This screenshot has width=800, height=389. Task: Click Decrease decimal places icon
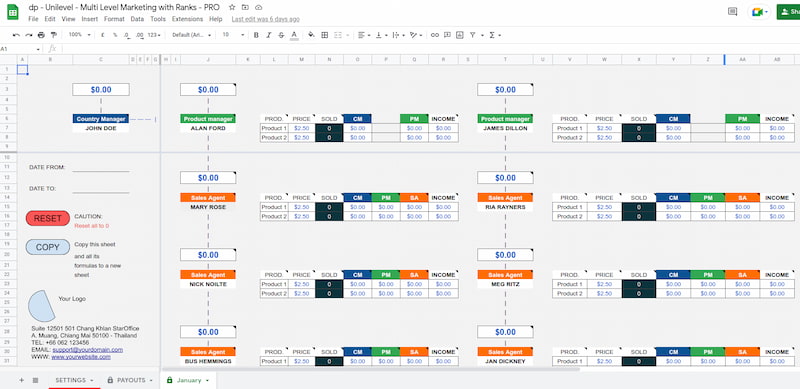click(x=127, y=35)
